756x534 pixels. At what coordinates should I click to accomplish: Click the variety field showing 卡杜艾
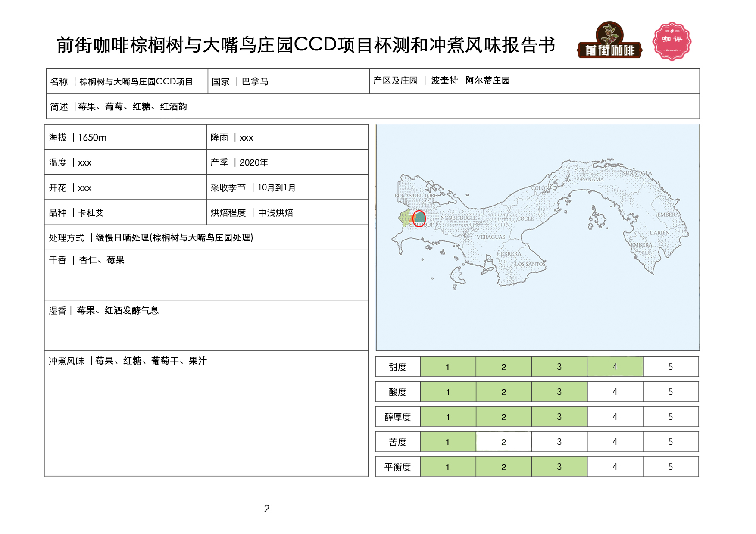[125, 213]
